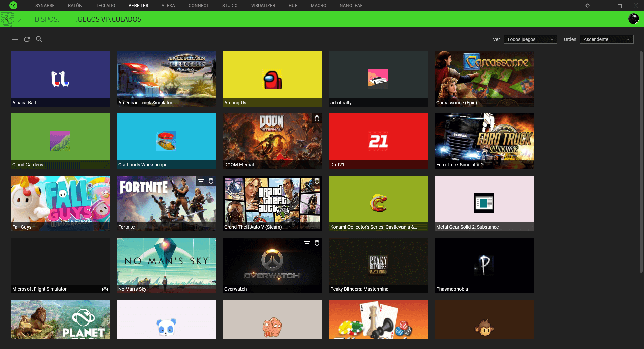This screenshot has width=644, height=349.
Task: Open the Planet Zoo game tile
Action: [60, 319]
